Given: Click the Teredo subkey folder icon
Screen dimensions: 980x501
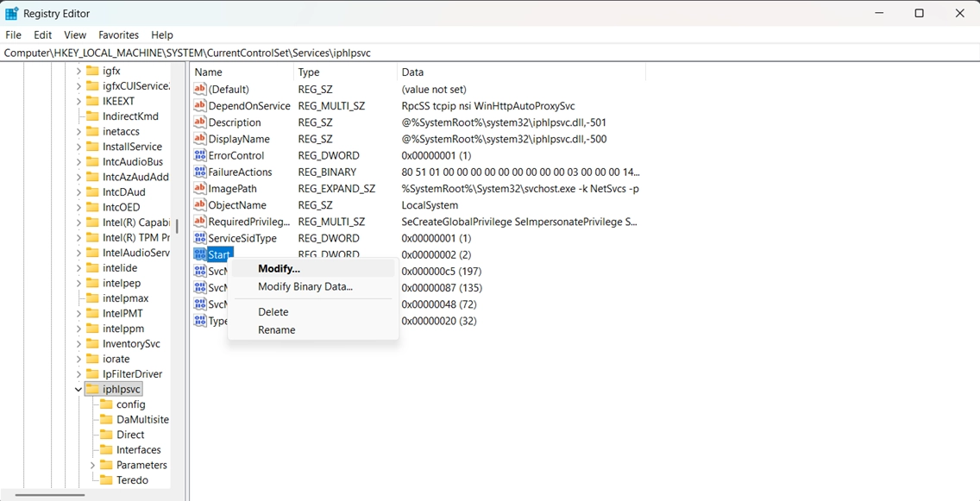Looking at the screenshot, I should tap(106, 479).
